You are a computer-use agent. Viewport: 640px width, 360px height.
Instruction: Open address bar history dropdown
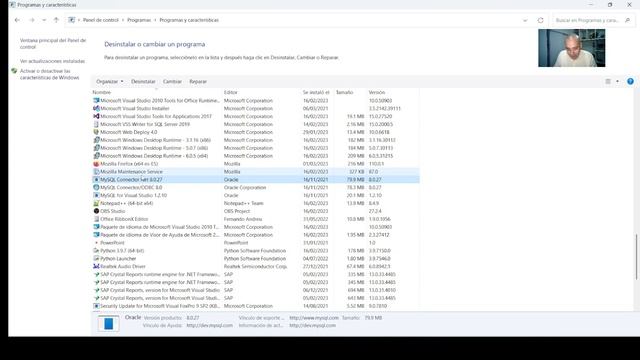coord(525,20)
